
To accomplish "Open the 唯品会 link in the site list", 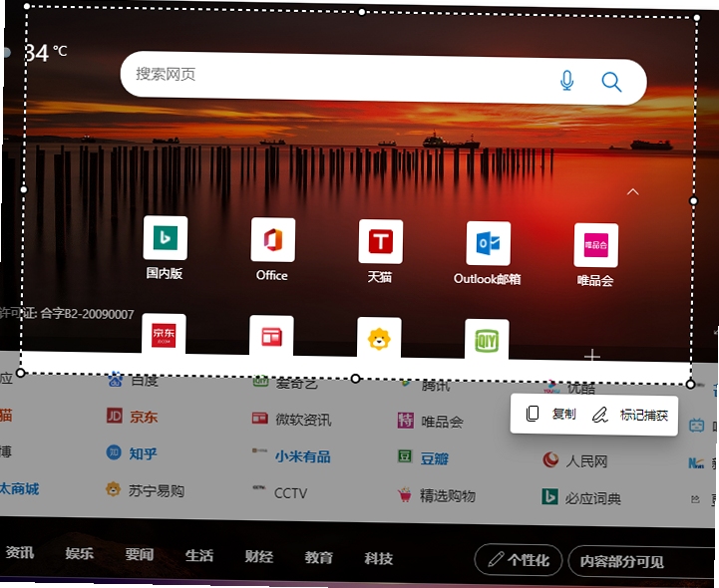I will 442,422.
